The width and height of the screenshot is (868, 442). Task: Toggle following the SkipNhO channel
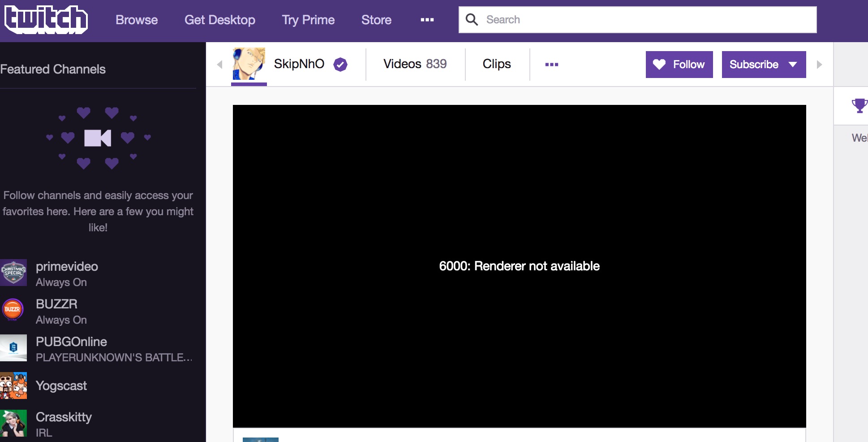click(x=679, y=64)
